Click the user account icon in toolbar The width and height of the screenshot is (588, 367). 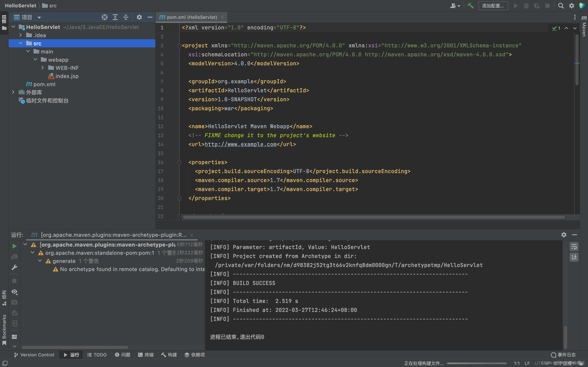click(x=455, y=6)
